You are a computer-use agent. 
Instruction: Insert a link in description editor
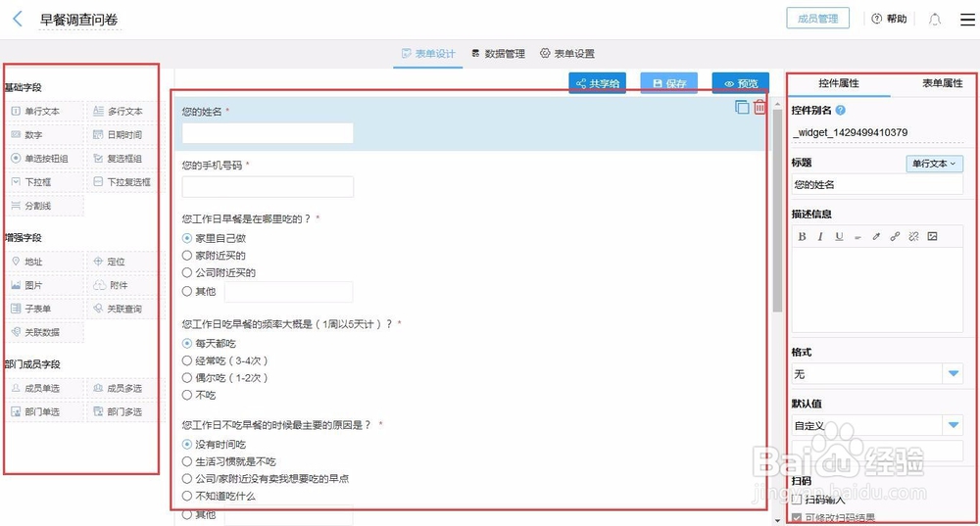point(895,236)
